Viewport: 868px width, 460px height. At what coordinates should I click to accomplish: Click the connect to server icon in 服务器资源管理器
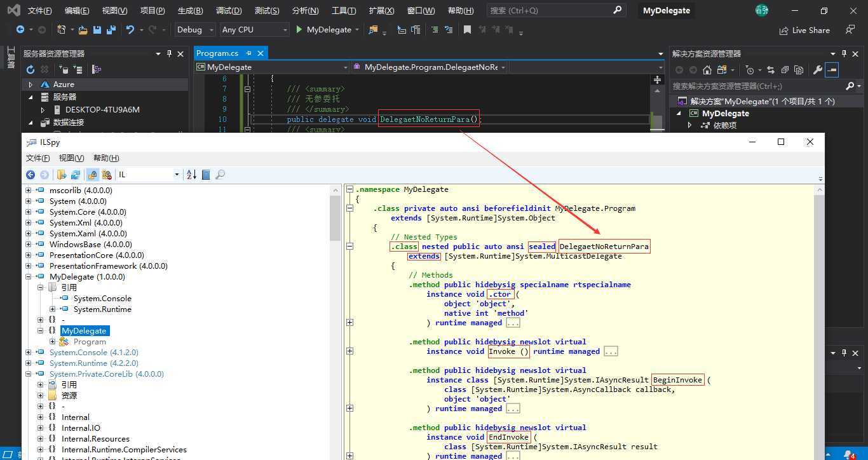pos(78,70)
